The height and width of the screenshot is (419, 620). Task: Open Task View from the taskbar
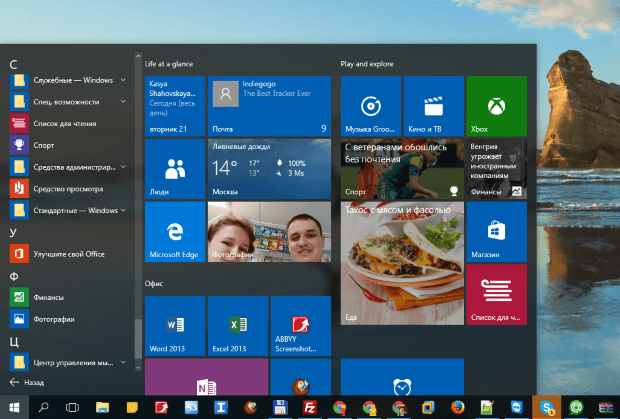pyautogui.click(x=72, y=407)
